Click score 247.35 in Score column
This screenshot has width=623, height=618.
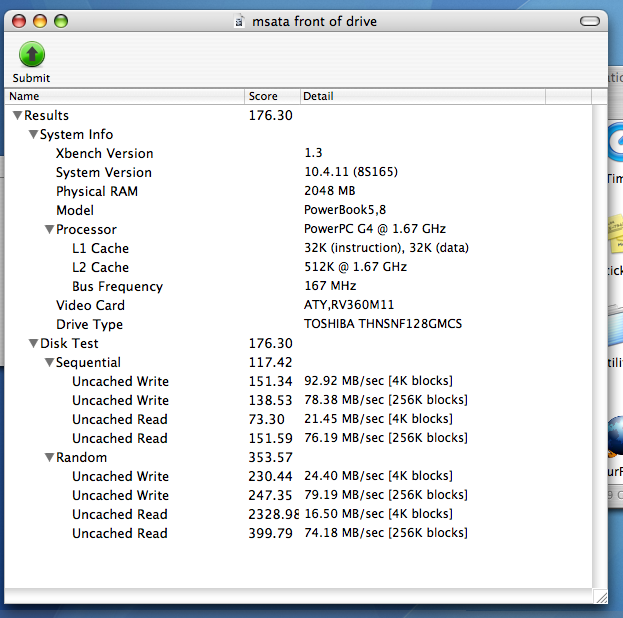coord(271,495)
